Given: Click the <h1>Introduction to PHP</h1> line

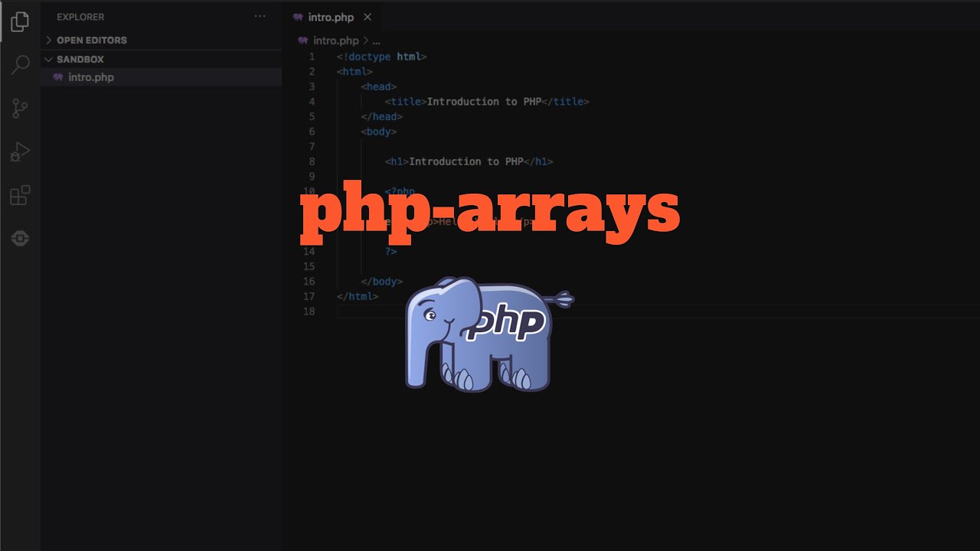Looking at the screenshot, I should (x=469, y=161).
